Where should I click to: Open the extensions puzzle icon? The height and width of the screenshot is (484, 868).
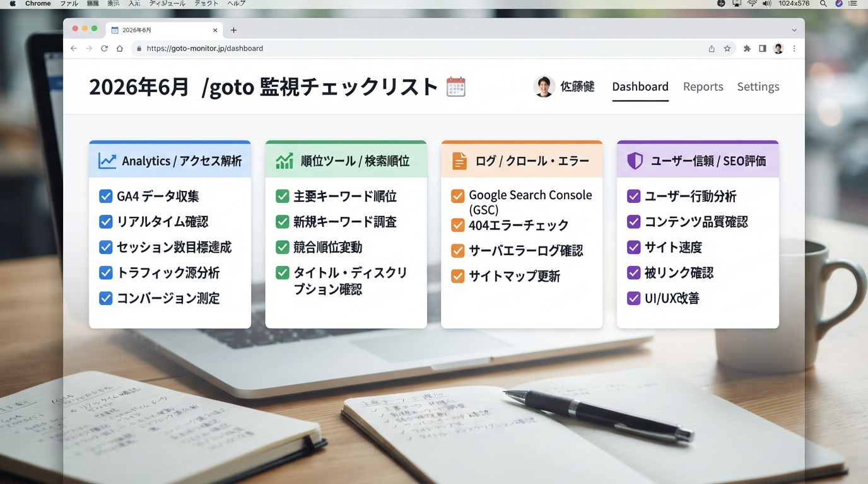coord(747,49)
